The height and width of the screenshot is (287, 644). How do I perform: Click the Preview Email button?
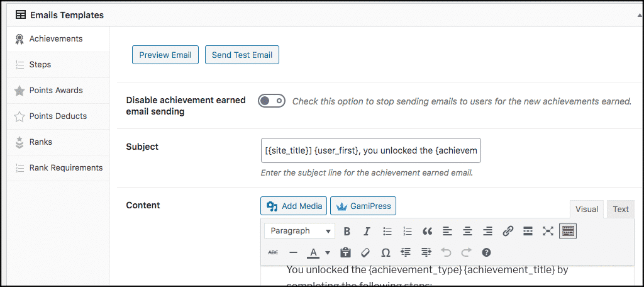pos(165,55)
